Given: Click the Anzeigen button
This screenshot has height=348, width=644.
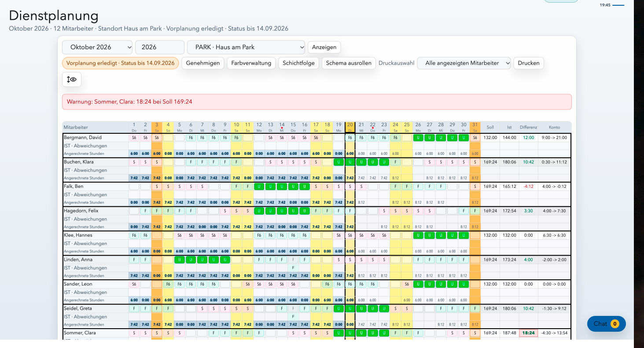Looking at the screenshot, I should (324, 47).
